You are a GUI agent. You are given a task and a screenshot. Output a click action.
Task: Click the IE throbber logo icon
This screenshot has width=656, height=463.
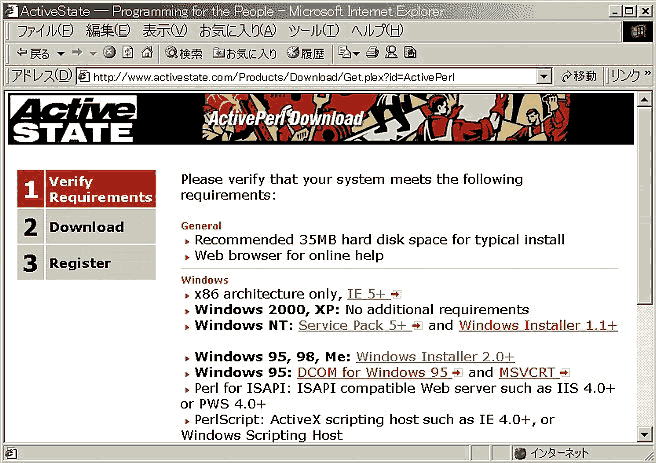point(637,31)
